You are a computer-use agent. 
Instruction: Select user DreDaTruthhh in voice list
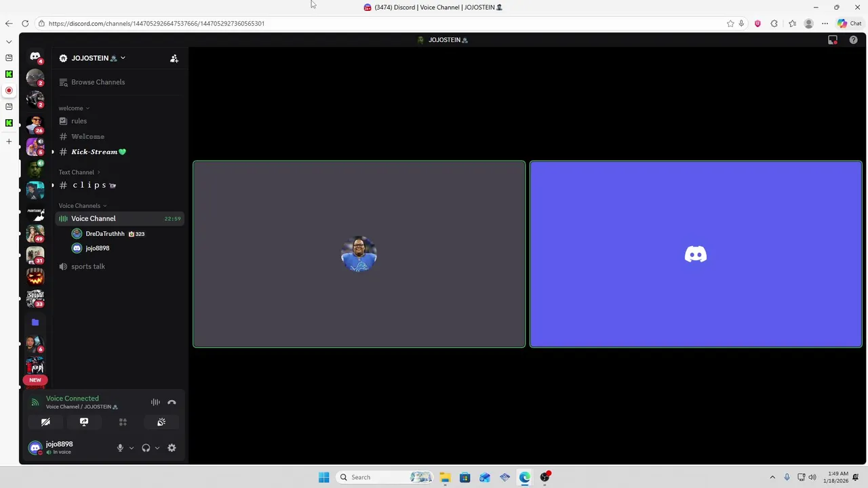[x=105, y=234]
